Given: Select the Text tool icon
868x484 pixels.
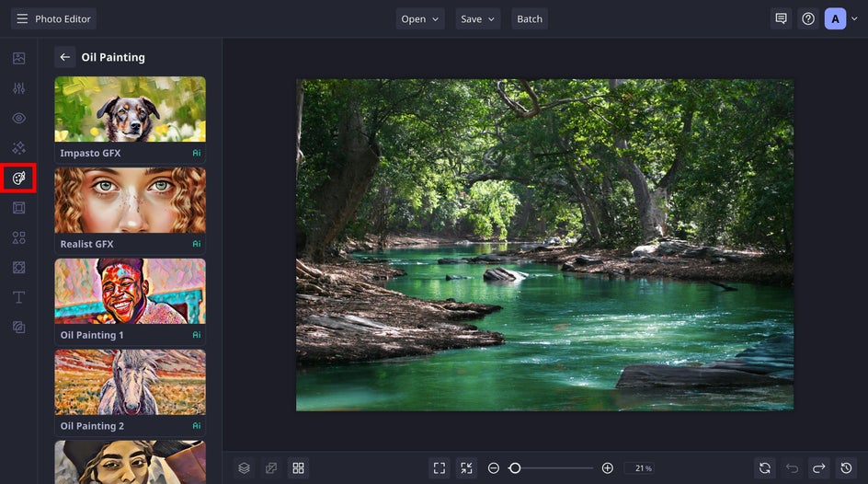Looking at the screenshot, I should (18, 297).
